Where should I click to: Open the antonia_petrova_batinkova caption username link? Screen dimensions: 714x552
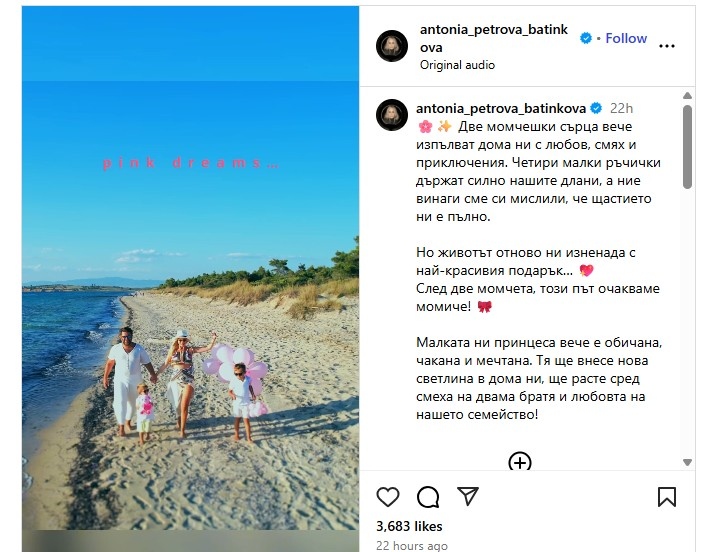pos(501,108)
